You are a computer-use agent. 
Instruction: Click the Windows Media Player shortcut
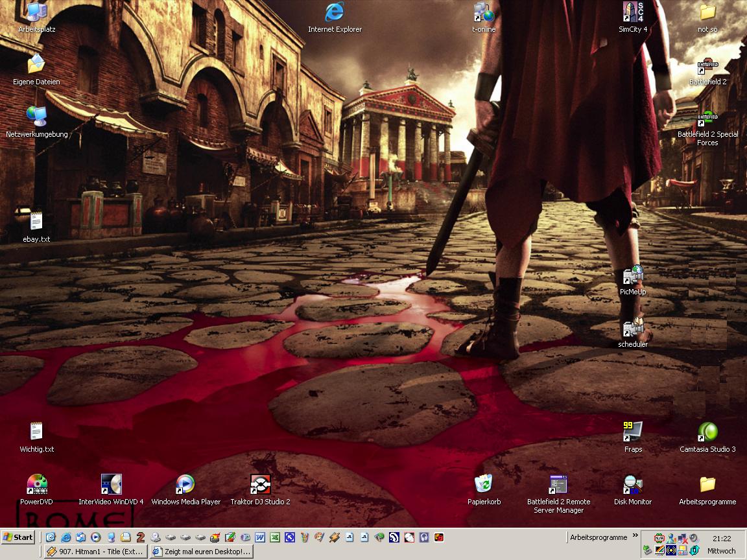pos(185,485)
